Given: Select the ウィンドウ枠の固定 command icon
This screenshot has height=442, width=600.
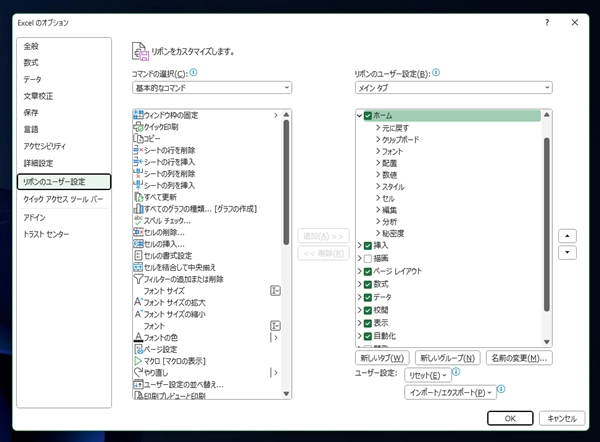Looking at the screenshot, I should [138, 114].
